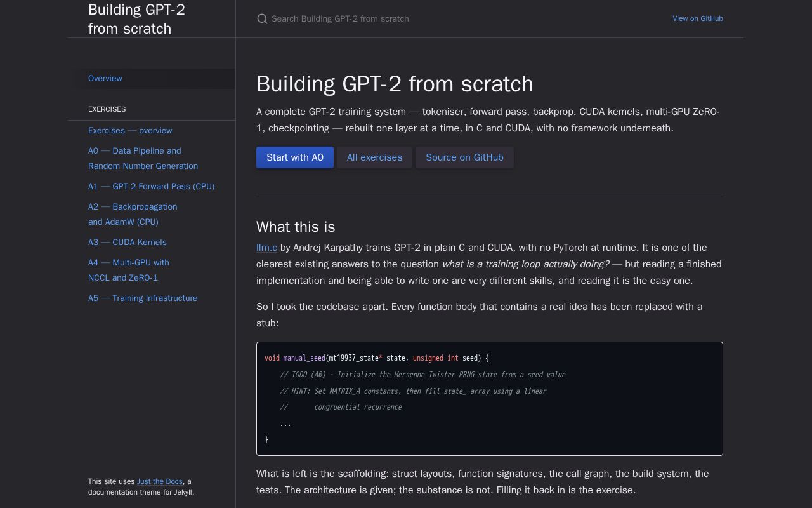This screenshot has height=508, width=812.
Task: Go to A0 Data Pipeline exercise page
Action: coord(143,158)
